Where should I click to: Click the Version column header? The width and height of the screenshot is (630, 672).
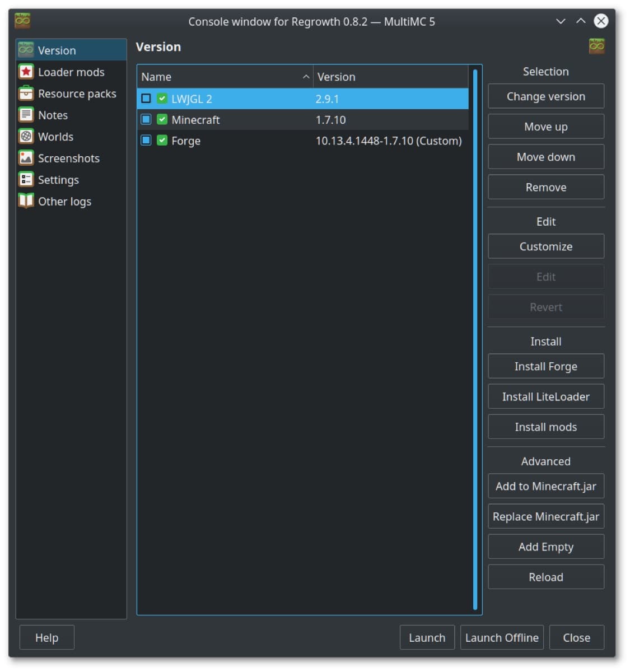390,77
